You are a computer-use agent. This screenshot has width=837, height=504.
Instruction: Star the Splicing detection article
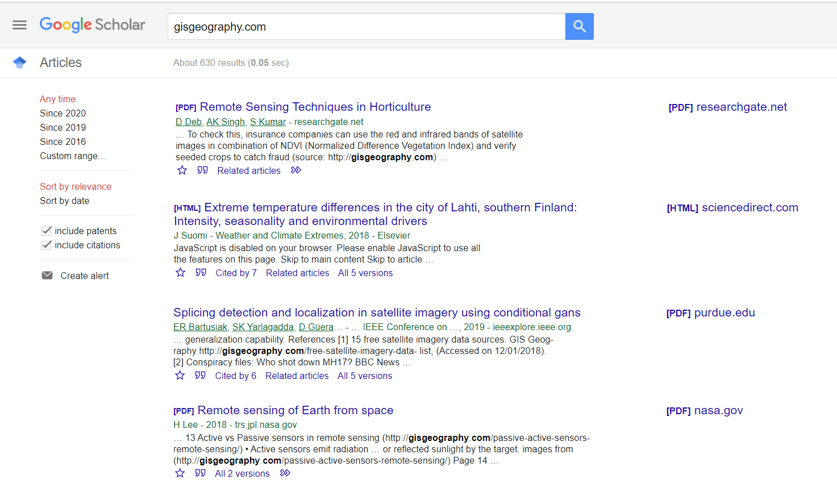pyautogui.click(x=180, y=375)
